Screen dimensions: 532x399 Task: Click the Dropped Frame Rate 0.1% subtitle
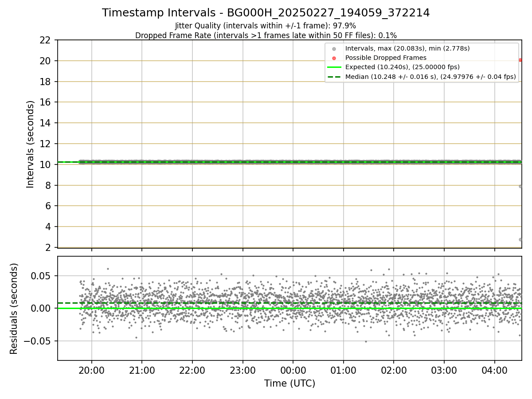point(266,35)
